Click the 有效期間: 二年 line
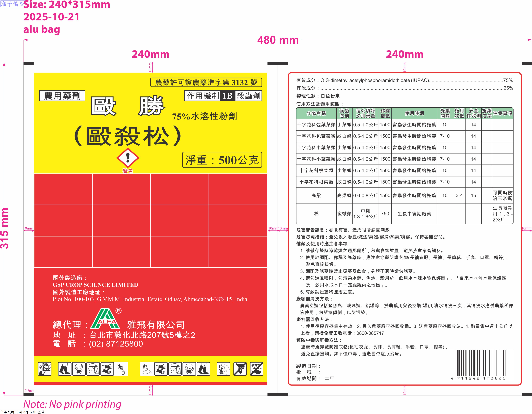The image size is (532, 414). click(x=315, y=378)
